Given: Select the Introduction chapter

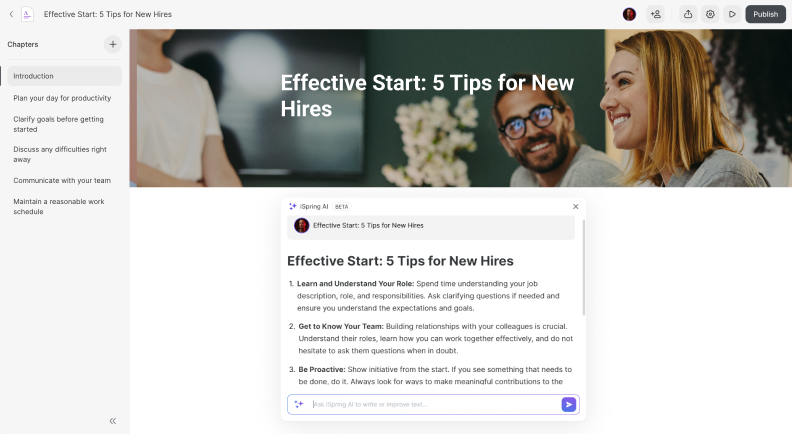Looking at the screenshot, I should coord(64,76).
